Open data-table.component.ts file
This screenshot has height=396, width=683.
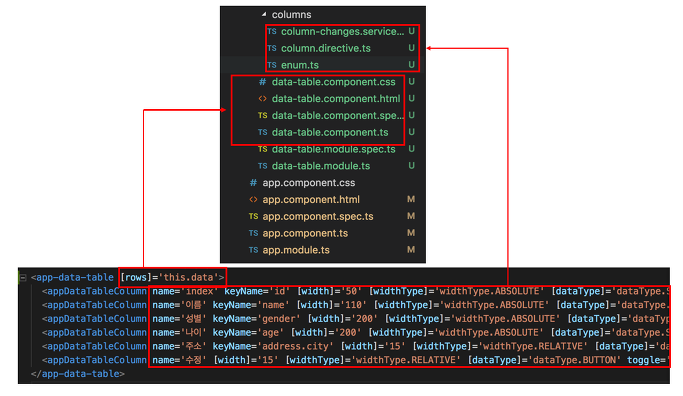pyautogui.click(x=330, y=132)
